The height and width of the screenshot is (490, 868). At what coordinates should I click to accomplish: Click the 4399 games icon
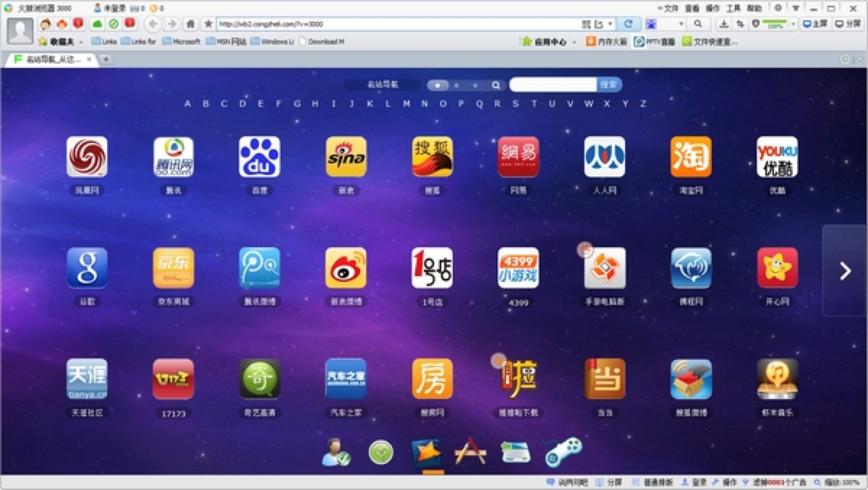tap(519, 267)
